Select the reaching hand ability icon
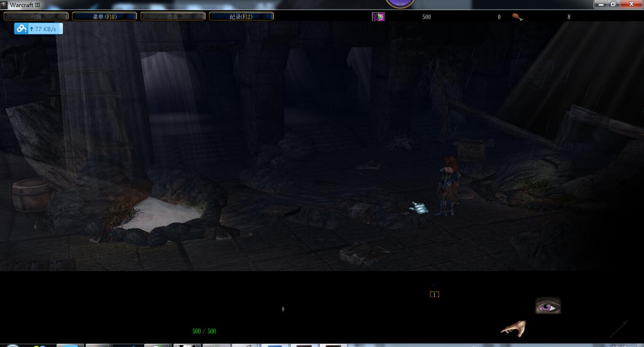The image size is (644, 347). point(513,329)
